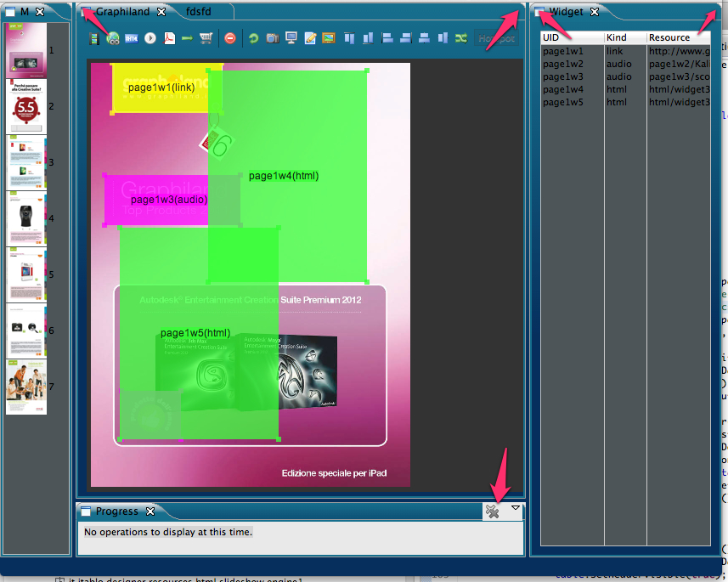Viewport: 728px width, 582px height.
Task: Click the camera snapshot toolbar icon
Action: pos(272,38)
